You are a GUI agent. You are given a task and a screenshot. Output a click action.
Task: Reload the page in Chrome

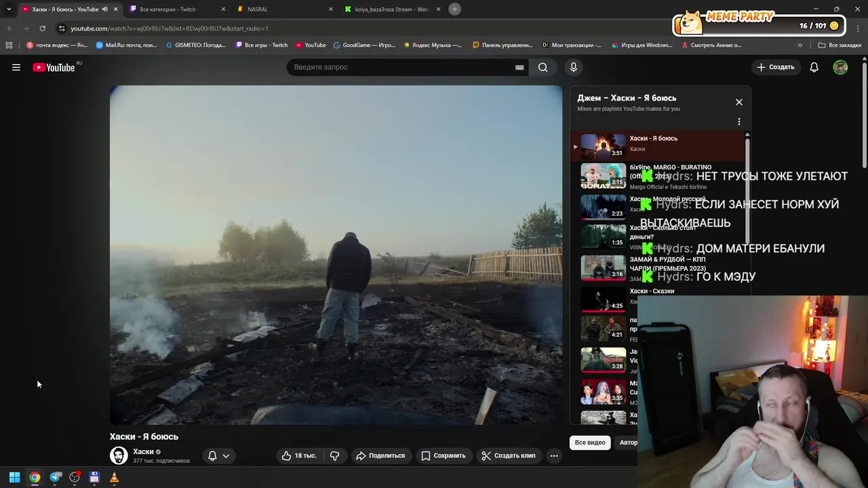pyautogui.click(x=42, y=28)
